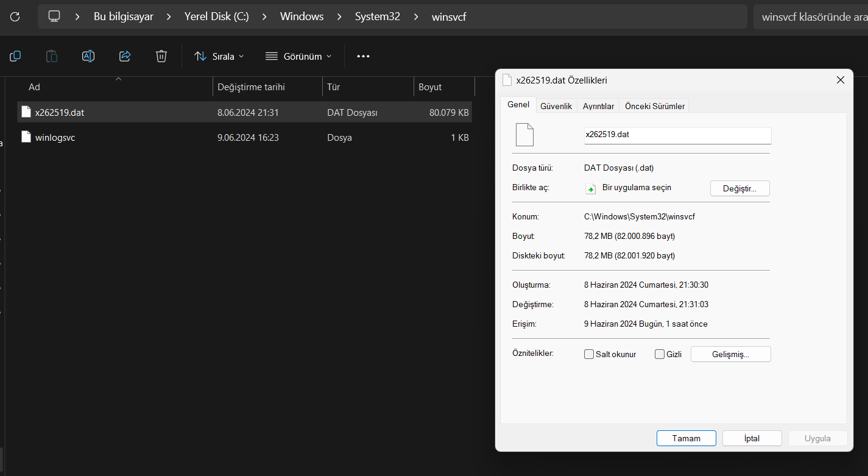Open the Görünüm view dropdown
868x476 pixels.
(299, 56)
